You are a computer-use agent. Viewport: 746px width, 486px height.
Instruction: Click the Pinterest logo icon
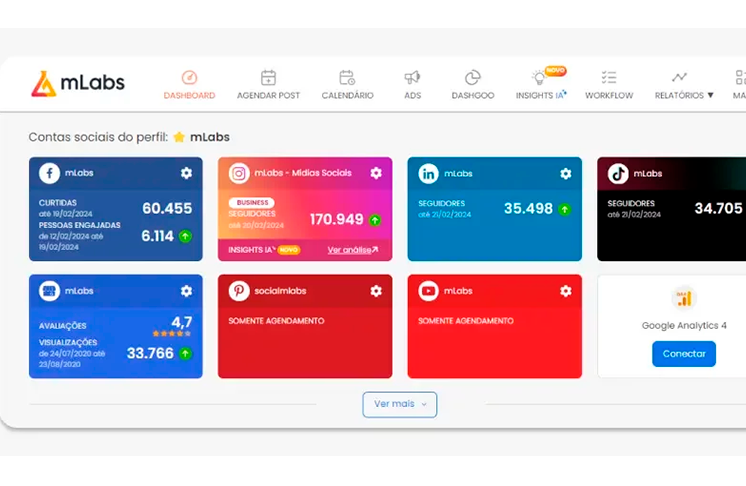coord(239,291)
